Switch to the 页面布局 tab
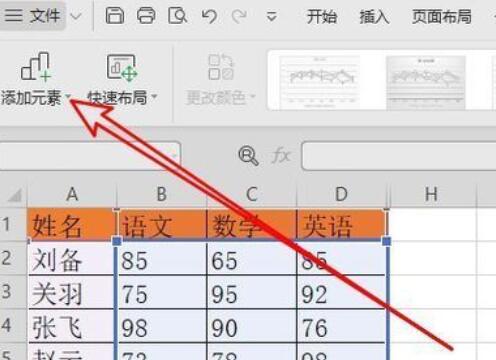This screenshot has height=360, width=496. point(442,16)
